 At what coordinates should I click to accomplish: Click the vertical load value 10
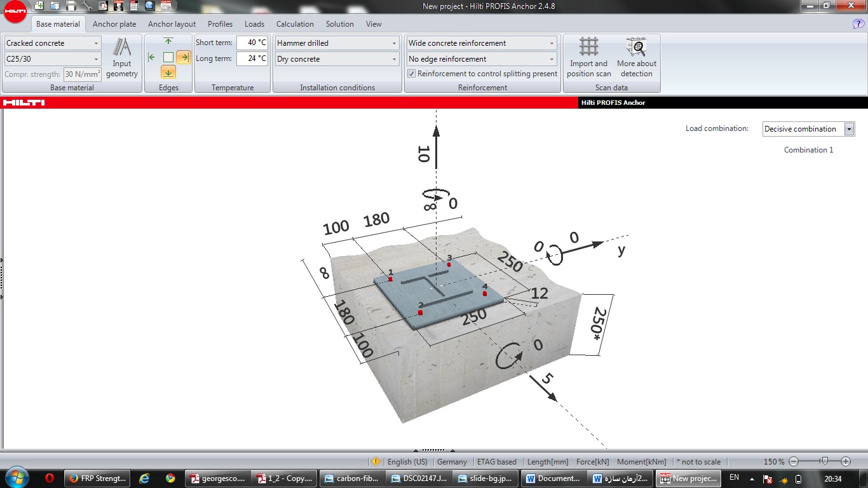(423, 154)
